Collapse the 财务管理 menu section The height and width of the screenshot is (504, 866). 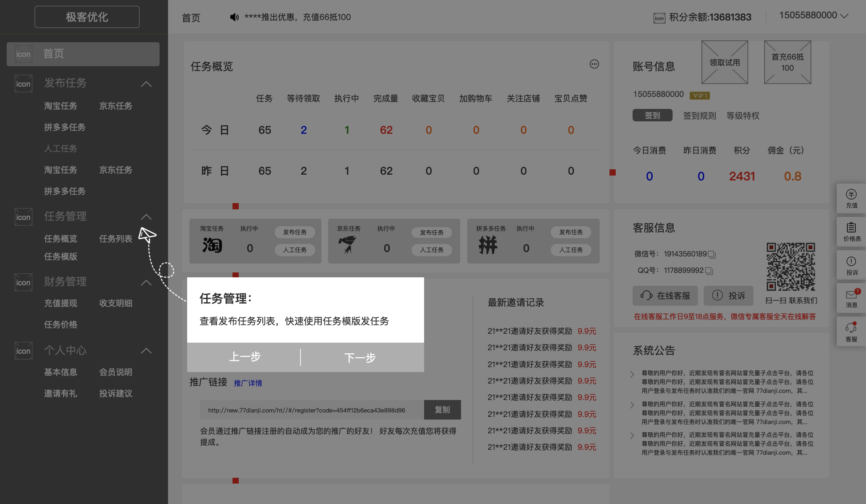[x=146, y=283]
